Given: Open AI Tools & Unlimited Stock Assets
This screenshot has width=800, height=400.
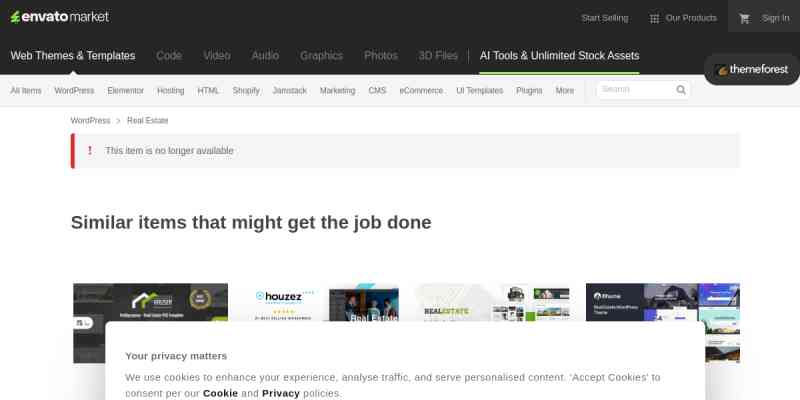Looking at the screenshot, I should 559,56.
